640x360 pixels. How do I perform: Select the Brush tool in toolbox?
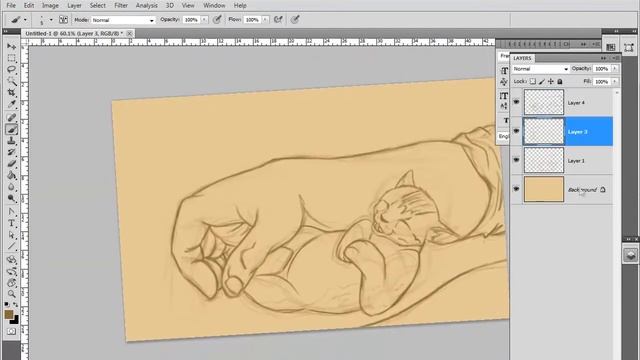click(11, 129)
